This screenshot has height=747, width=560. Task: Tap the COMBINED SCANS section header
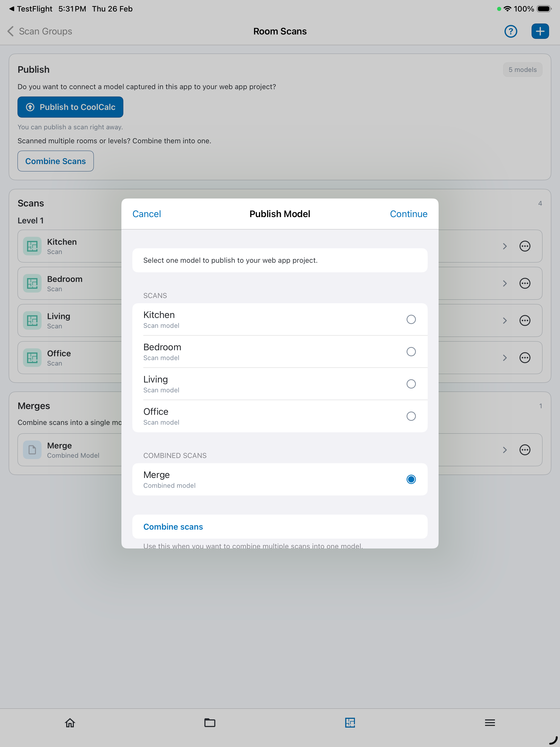175,456
